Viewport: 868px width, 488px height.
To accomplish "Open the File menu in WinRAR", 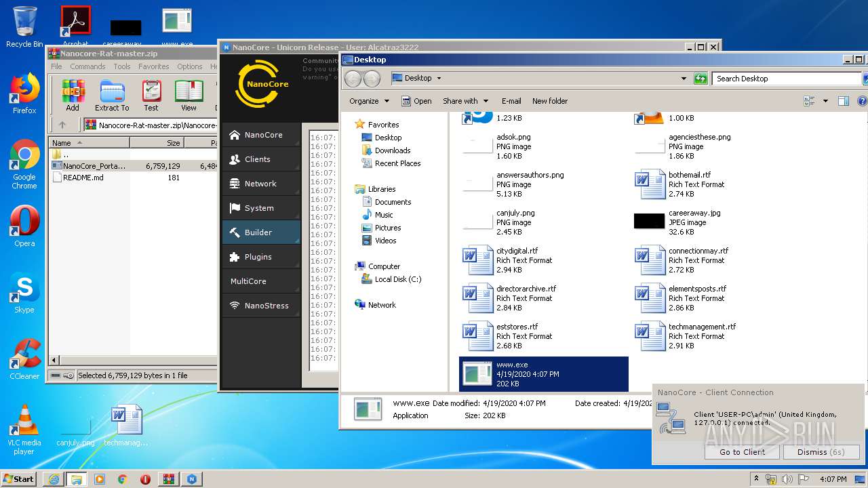I will coord(56,66).
